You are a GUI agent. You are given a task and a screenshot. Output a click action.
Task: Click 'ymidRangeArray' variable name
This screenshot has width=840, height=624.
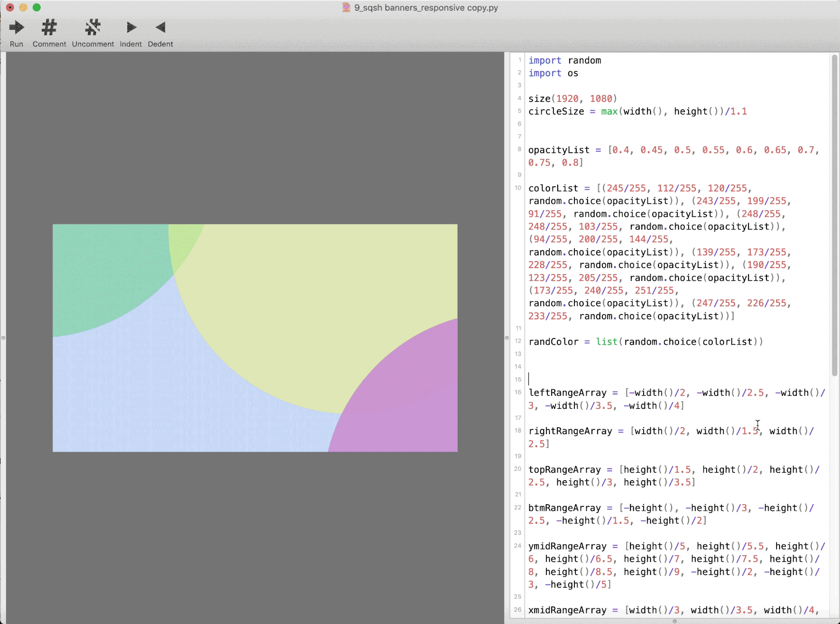(567, 546)
